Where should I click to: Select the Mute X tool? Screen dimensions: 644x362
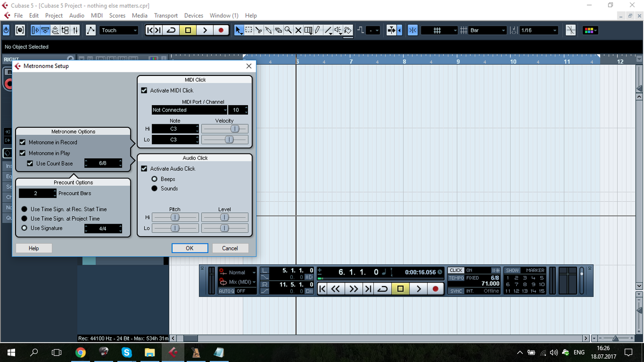(x=298, y=30)
